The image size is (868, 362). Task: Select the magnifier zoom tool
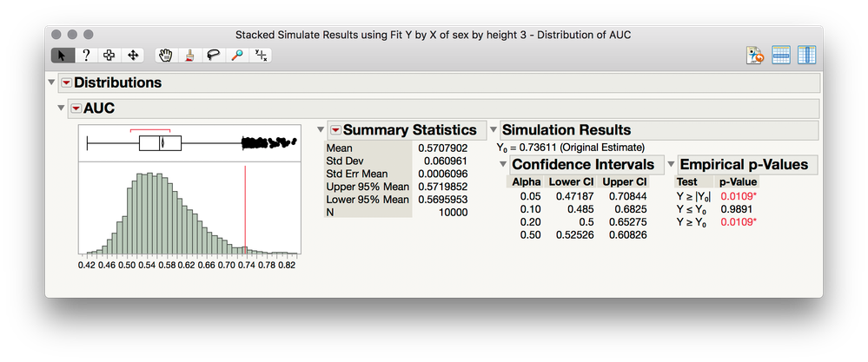[237, 56]
